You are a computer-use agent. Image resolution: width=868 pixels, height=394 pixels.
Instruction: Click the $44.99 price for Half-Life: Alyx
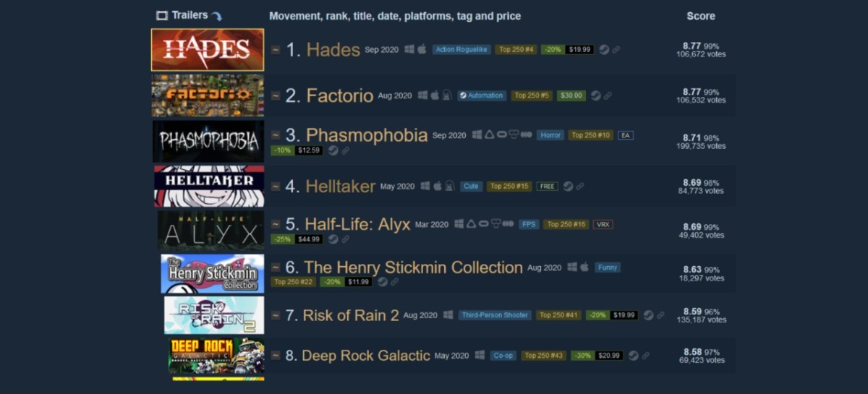309,239
